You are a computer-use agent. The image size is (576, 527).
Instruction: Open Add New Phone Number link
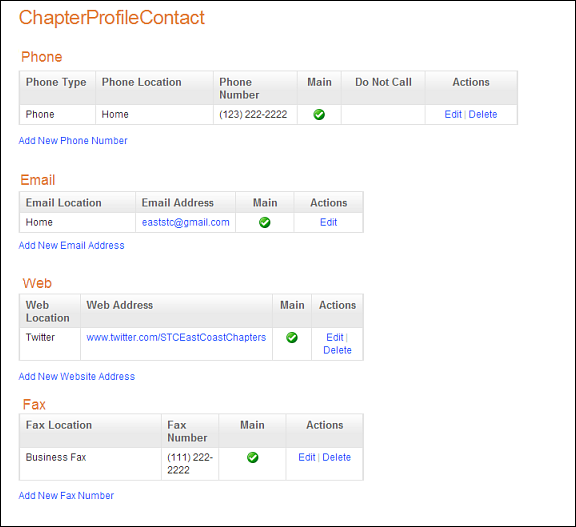click(73, 141)
